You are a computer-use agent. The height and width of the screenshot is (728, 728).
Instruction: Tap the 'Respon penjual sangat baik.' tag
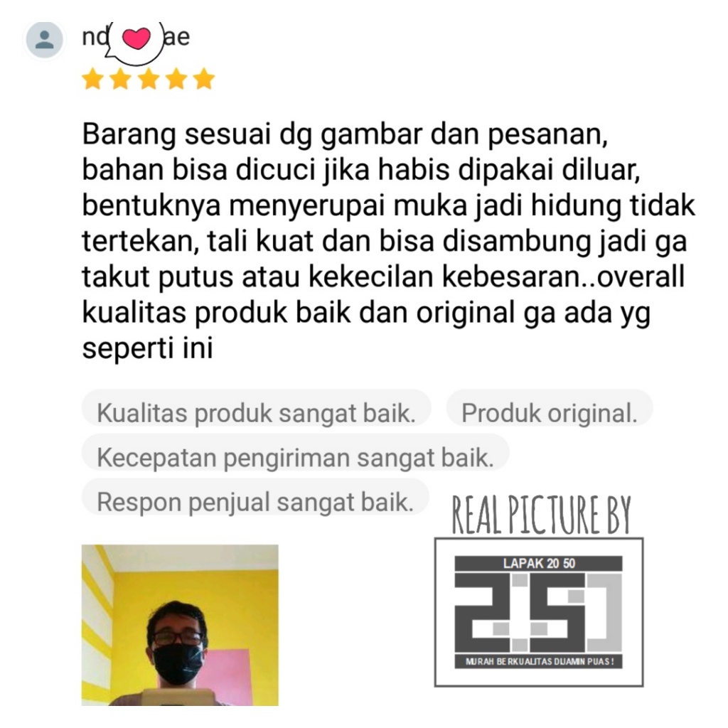click(255, 501)
